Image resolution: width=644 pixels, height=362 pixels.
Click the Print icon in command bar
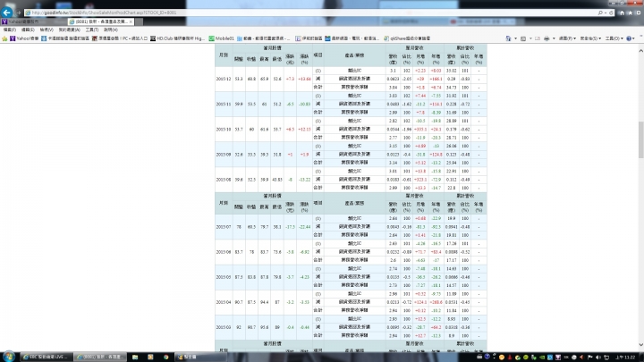click(x=547, y=38)
